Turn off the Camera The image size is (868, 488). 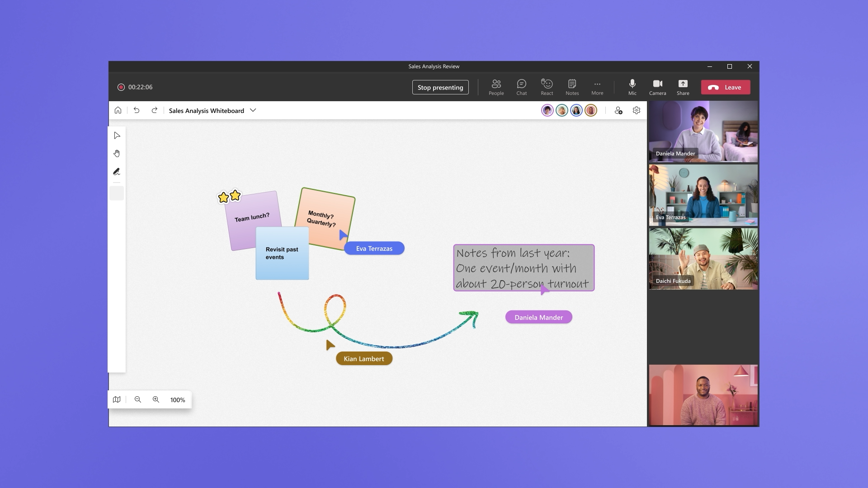(x=657, y=87)
